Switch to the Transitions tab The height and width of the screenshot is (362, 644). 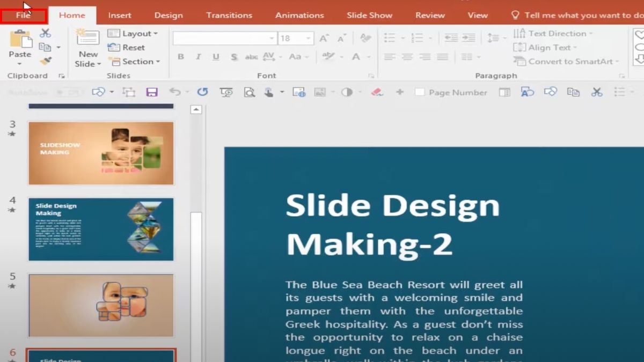[x=229, y=15]
